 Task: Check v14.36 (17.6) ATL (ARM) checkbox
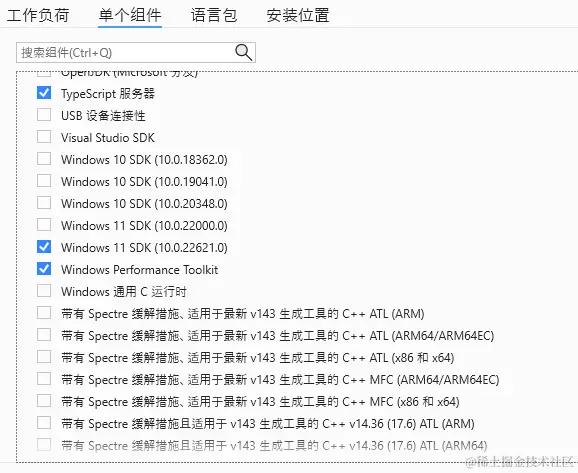(x=44, y=423)
